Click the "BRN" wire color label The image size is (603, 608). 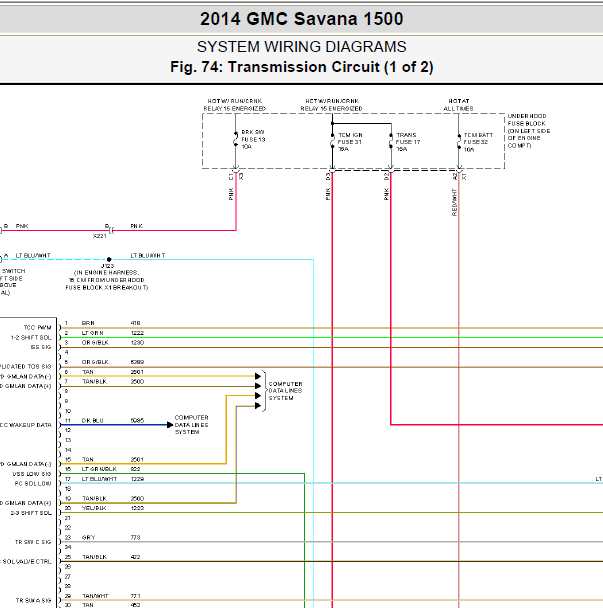(88, 323)
